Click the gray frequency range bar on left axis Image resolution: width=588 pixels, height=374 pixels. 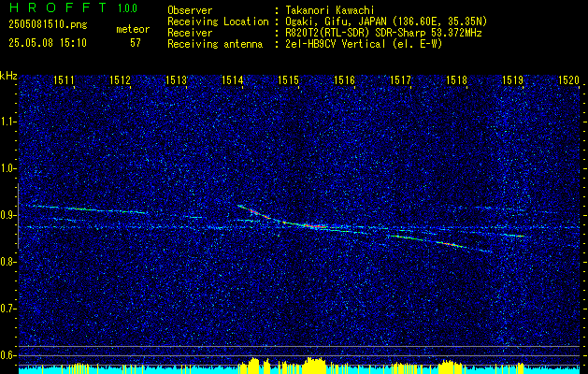(x=18, y=216)
